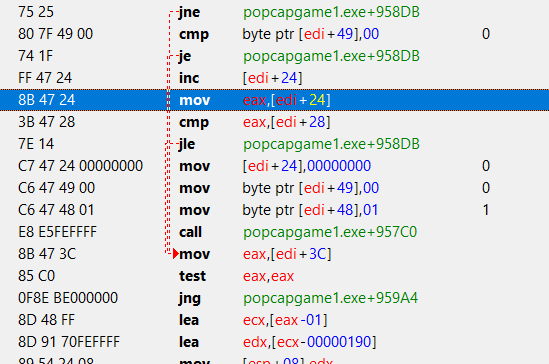Select bytes '8B 47 3C'
Screen dimensions: 549x364
[47, 254]
